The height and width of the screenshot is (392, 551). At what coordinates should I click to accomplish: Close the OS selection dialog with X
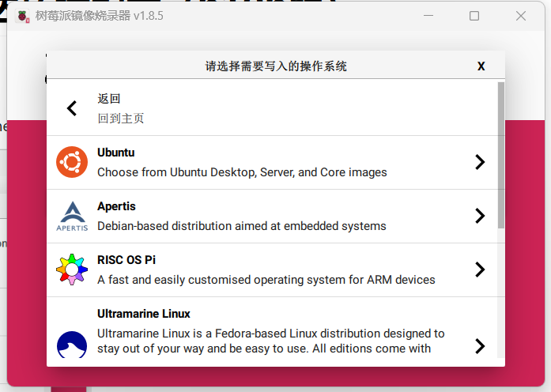tap(481, 66)
